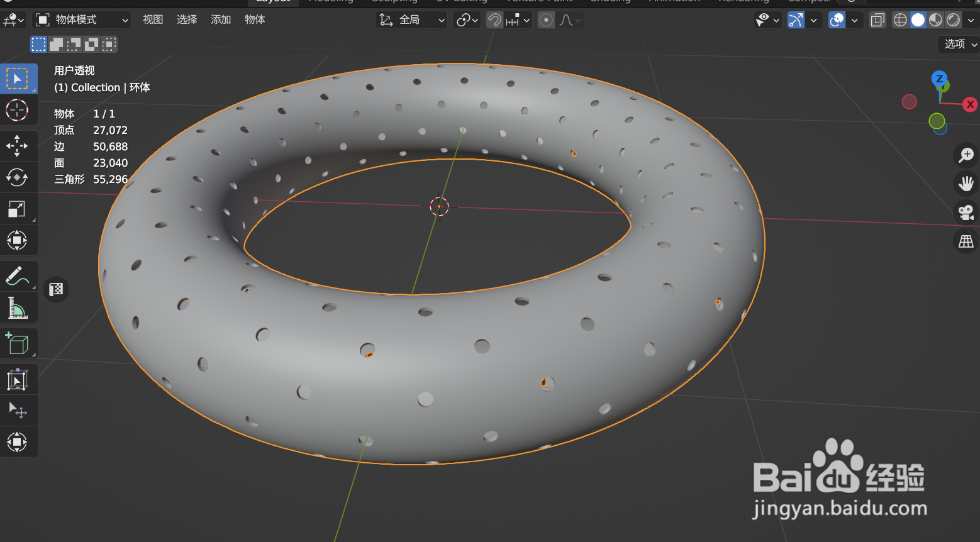Viewport: 980px width, 542px height.
Task: Select the Measure ruler tool
Action: [x=17, y=307]
